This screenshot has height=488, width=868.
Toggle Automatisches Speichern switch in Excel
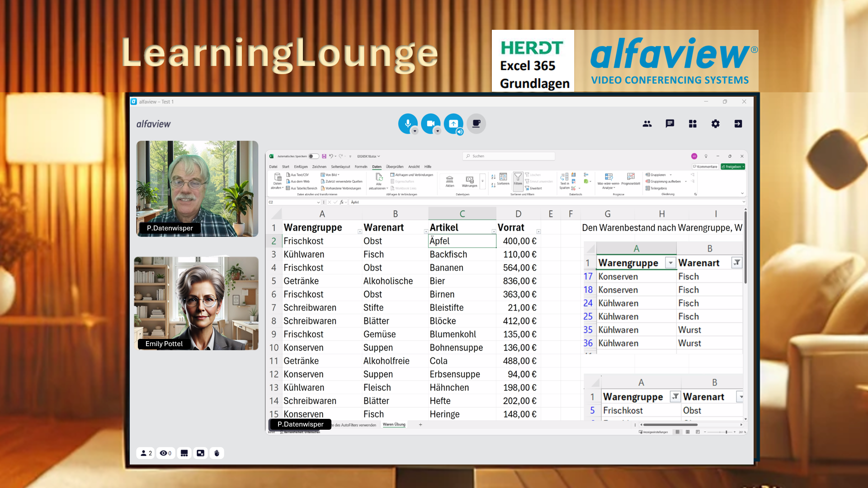(313, 156)
